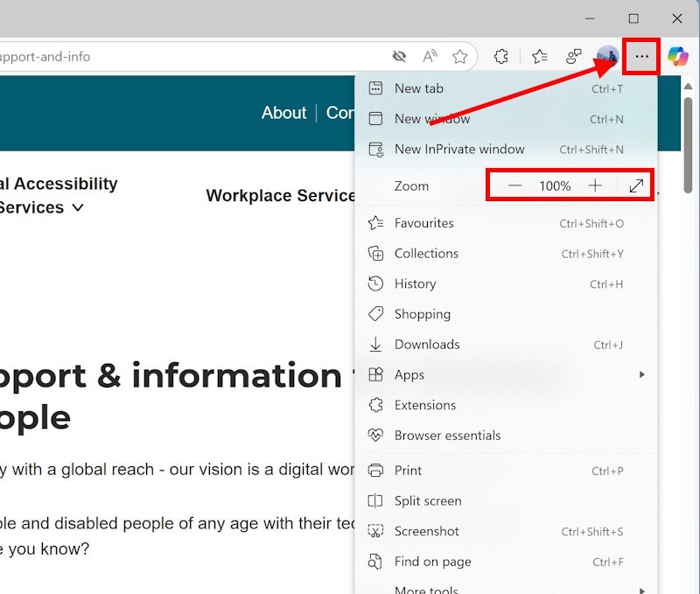Open the Copilot sidebar icon
The width and height of the screenshot is (700, 594).
678,57
